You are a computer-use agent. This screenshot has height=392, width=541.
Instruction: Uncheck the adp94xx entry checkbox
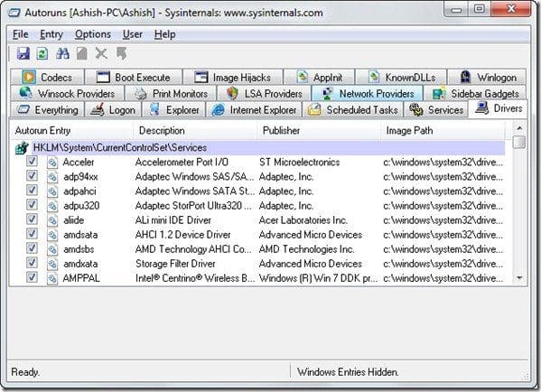[x=32, y=175]
